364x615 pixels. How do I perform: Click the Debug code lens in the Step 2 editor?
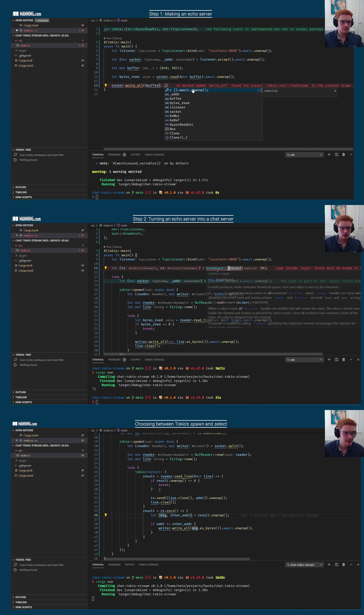118,247
